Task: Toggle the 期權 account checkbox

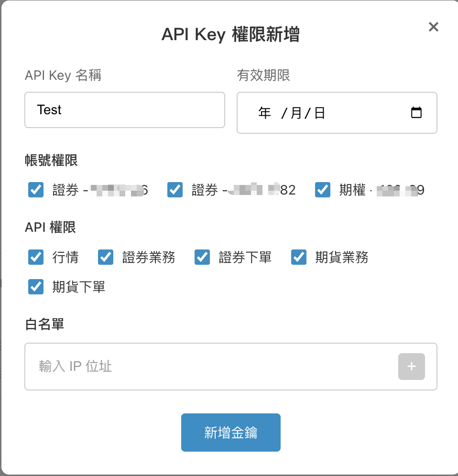Action: click(323, 190)
